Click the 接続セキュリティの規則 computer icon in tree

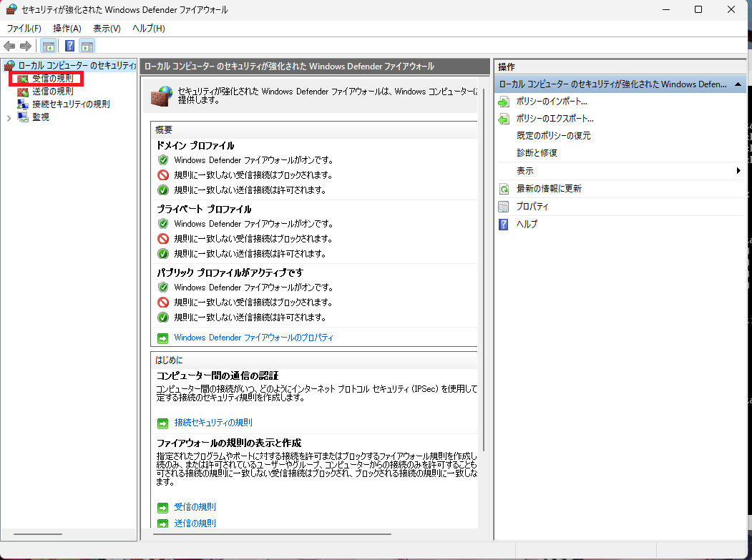click(23, 104)
